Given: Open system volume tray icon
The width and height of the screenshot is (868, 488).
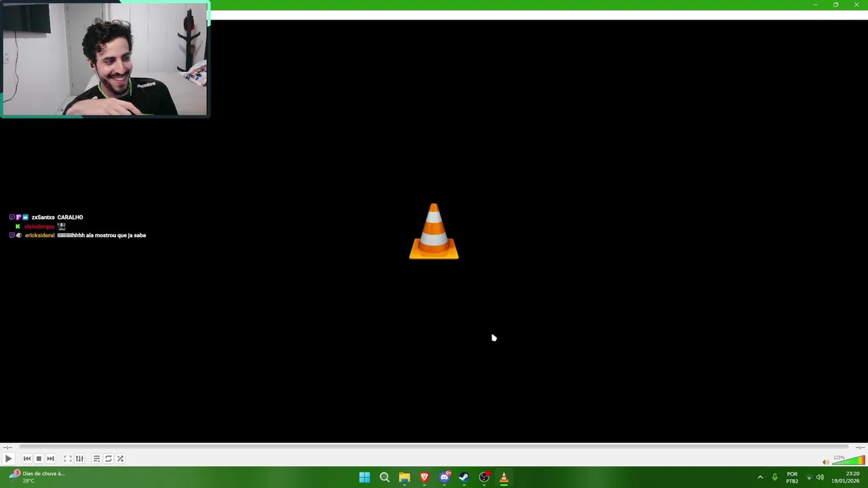Looking at the screenshot, I should (x=820, y=478).
